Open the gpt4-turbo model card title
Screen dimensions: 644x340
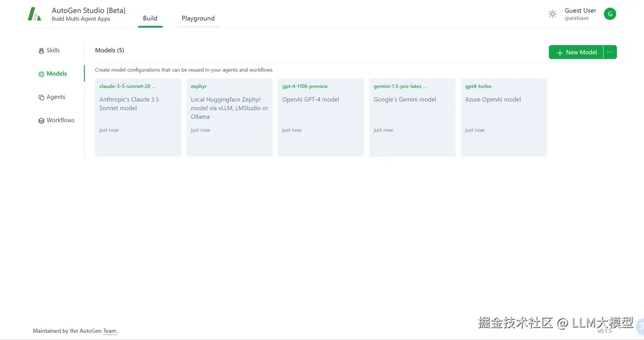[478, 86]
